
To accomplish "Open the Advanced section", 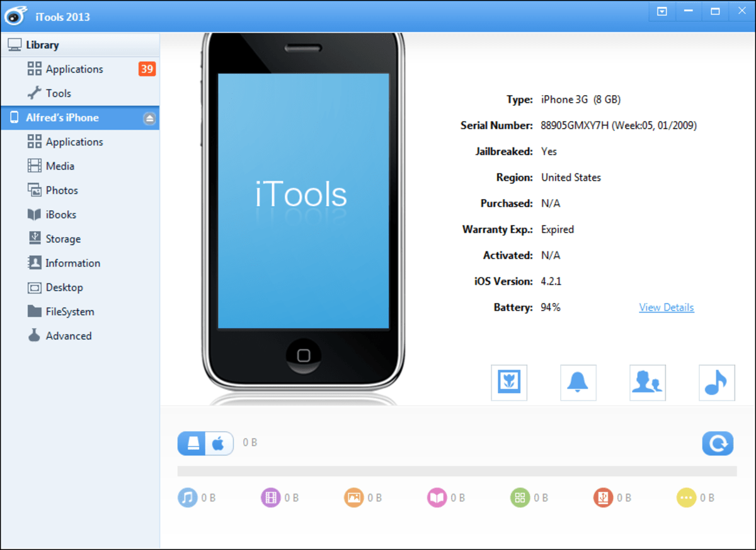I will click(80, 336).
